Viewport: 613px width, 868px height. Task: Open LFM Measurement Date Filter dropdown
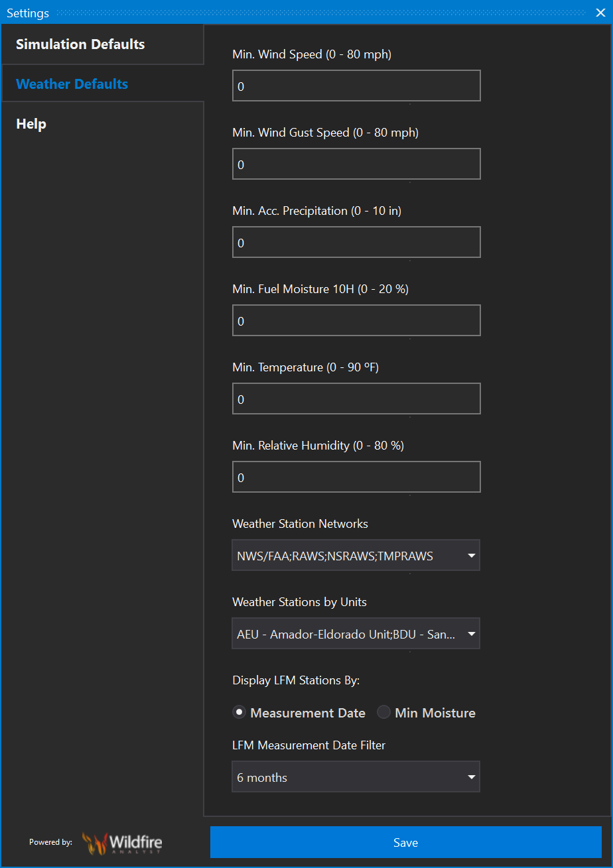(356, 777)
